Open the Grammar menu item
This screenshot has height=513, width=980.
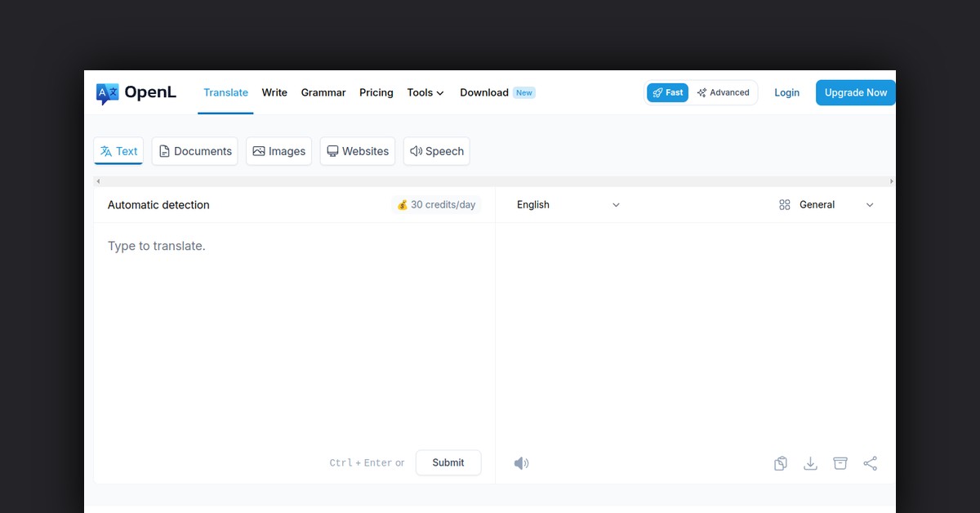[323, 93]
